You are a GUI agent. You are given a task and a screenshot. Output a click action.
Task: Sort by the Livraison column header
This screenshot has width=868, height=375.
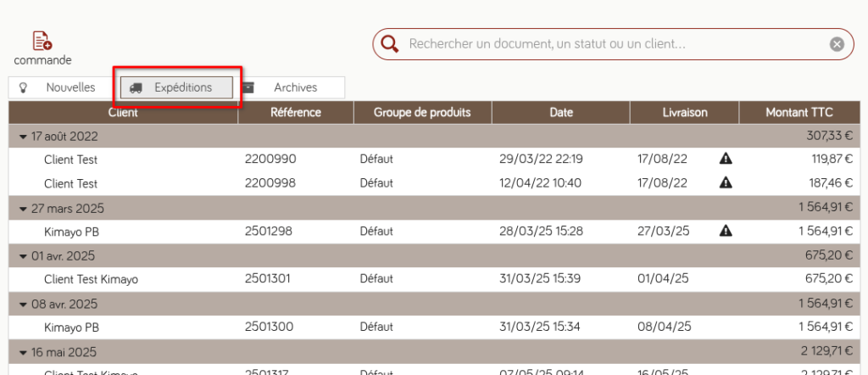click(x=684, y=112)
